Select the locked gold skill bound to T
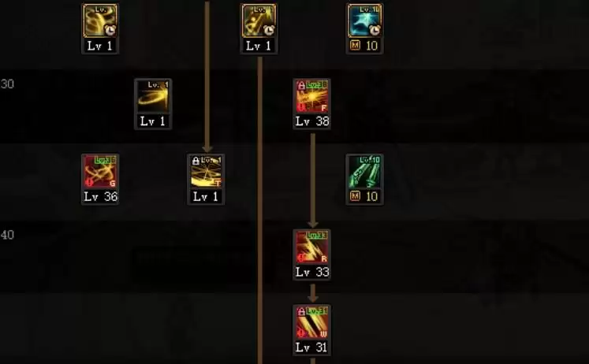This screenshot has width=589, height=364. [x=206, y=171]
